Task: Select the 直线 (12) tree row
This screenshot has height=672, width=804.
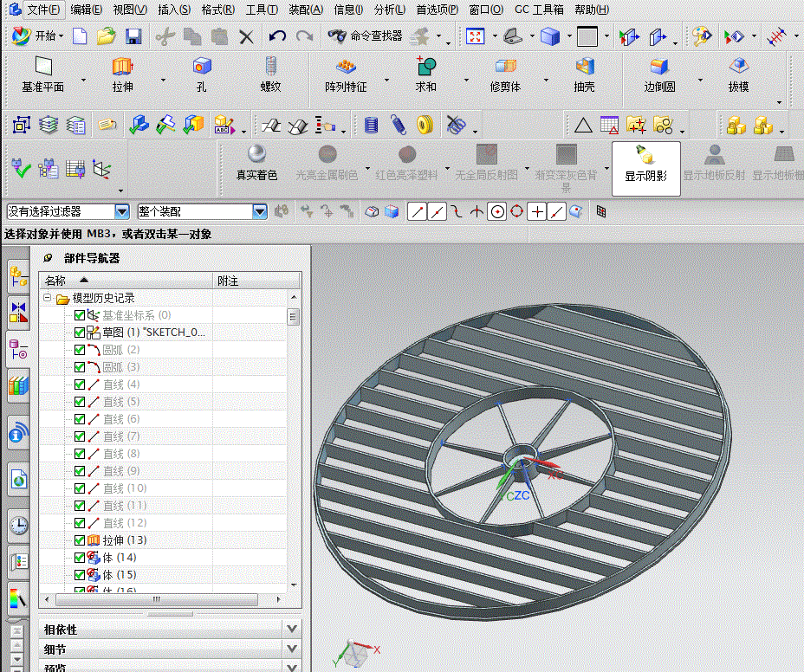Action: click(x=163, y=523)
